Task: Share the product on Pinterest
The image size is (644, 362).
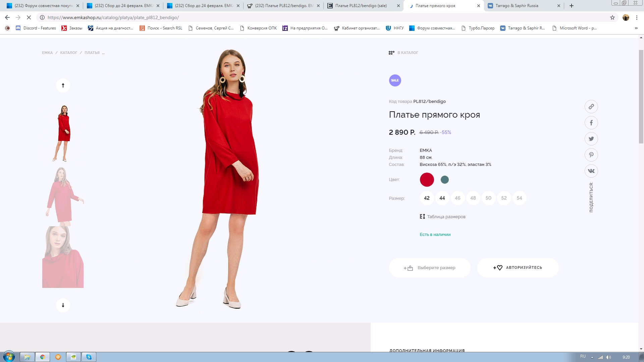Action: click(591, 155)
